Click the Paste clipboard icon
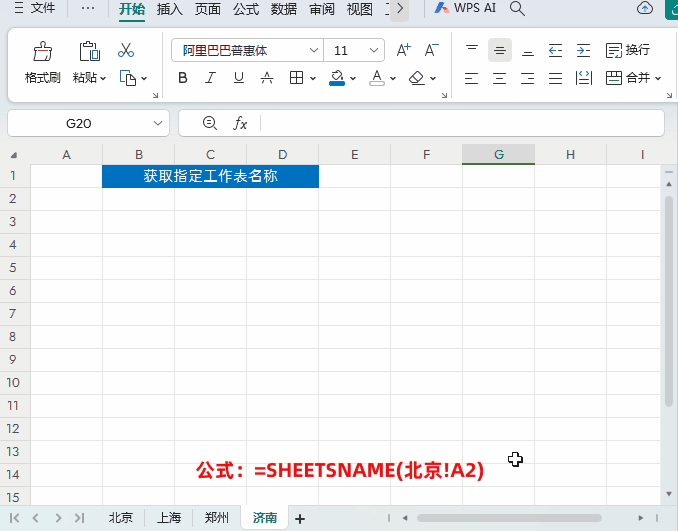This screenshot has height=531, width=678. 90,51
